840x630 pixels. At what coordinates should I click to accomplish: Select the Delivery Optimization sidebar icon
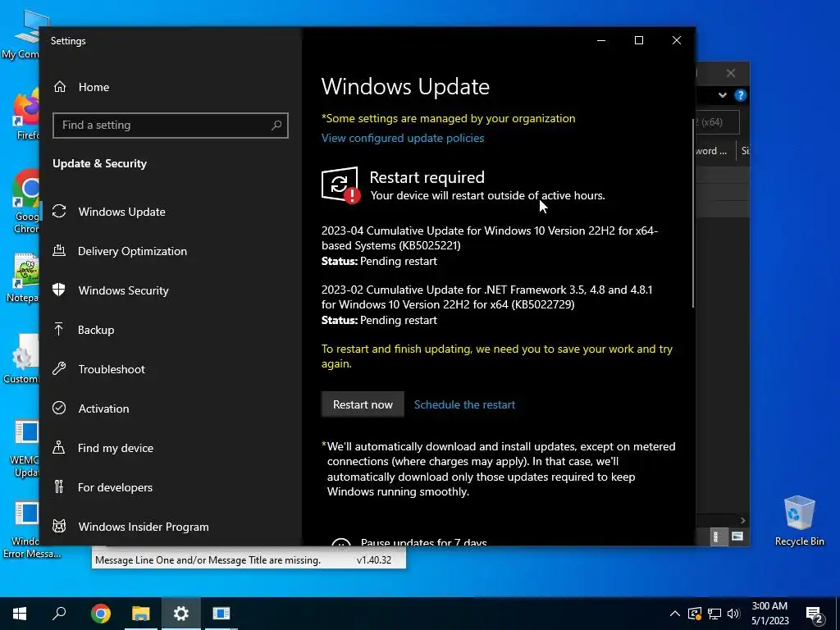tap(59, 251)
